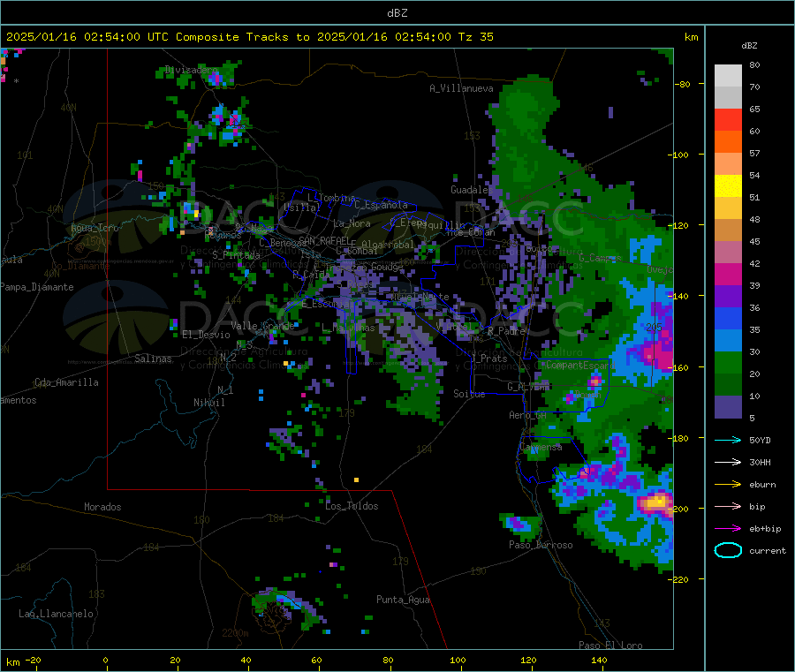Select the dark orange swatch between 60 and 57
Image resolution: width=795 pixels, height=672 pixels.
point(728,142)
